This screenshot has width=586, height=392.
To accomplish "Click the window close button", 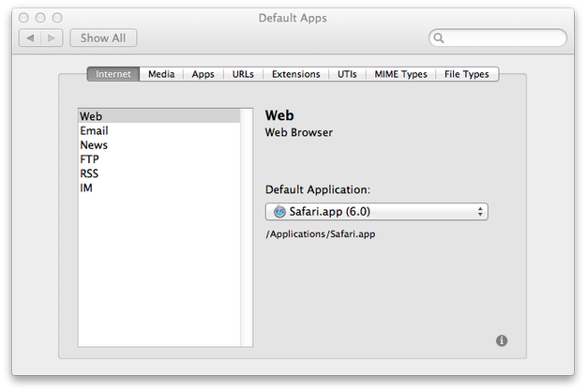I will [23, 18].
